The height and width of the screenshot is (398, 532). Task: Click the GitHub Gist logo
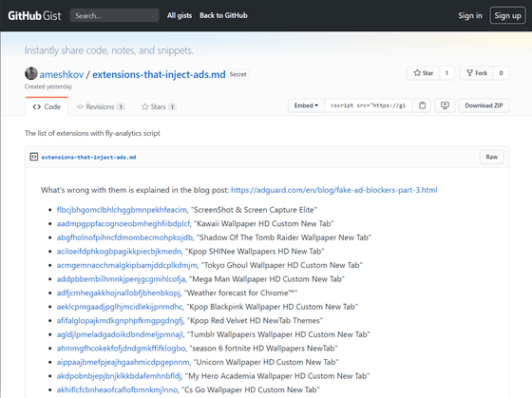pos(34,15)
